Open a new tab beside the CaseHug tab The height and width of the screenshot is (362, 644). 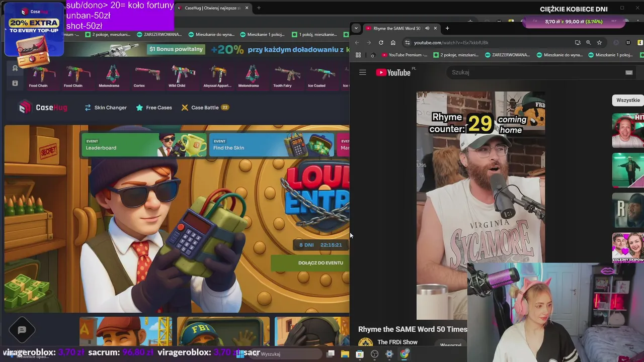point(259,8)
